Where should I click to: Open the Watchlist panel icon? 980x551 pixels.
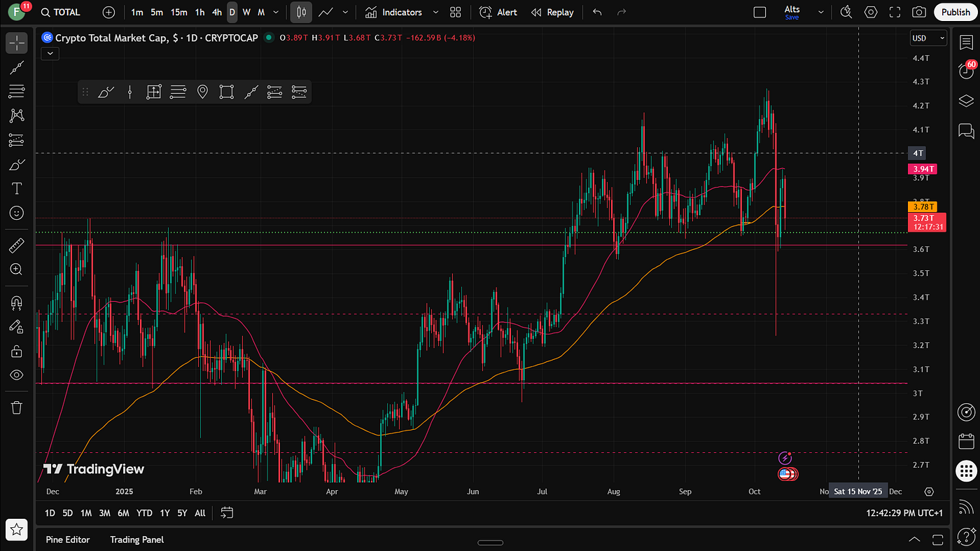[966, 43]
